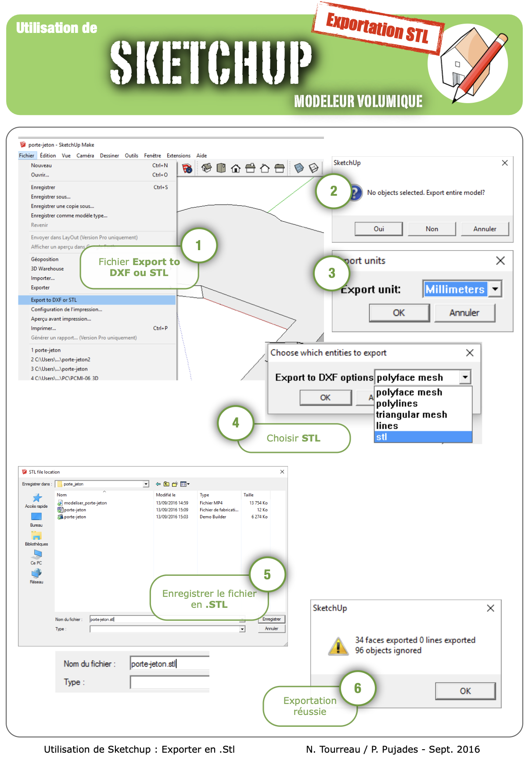
Task: Click the Model Info toolbar icon
Action: point(187,168)
